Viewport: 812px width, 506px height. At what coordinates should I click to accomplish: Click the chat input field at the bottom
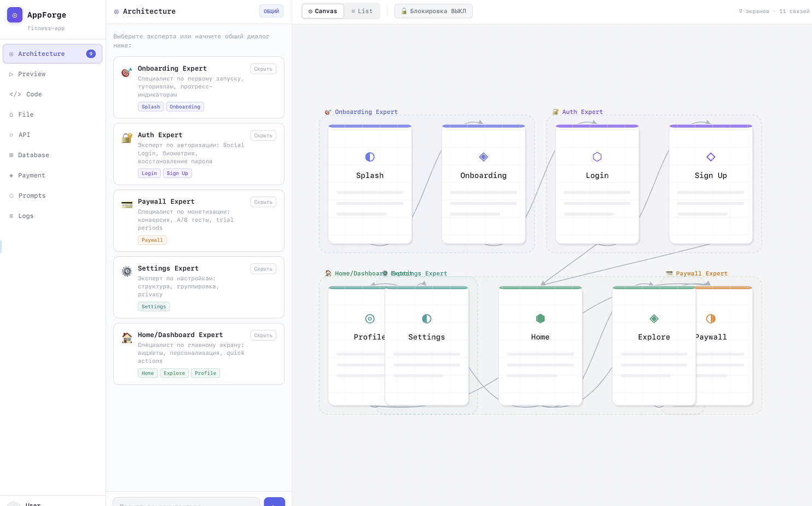[186, 502]
